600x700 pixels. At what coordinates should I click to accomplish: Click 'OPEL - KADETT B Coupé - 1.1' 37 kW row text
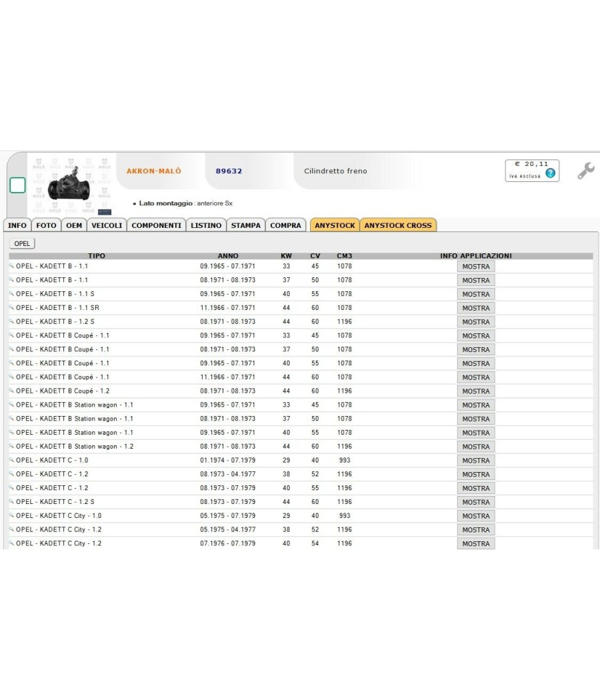click(x=63, y=349)
